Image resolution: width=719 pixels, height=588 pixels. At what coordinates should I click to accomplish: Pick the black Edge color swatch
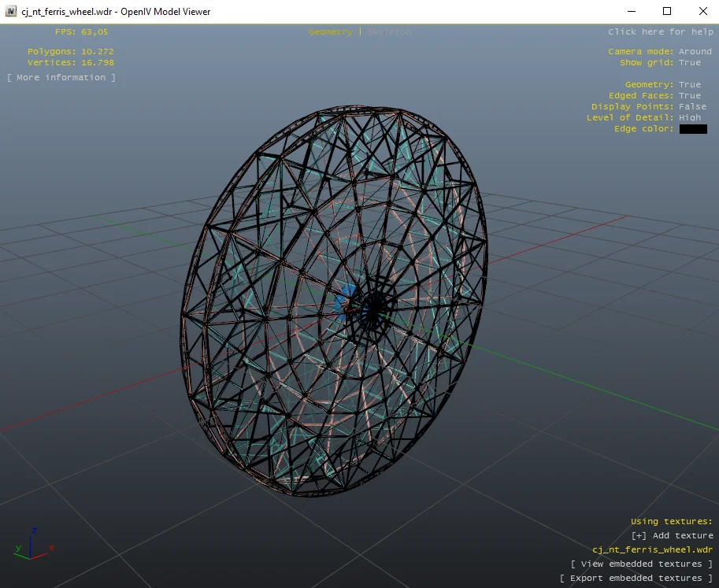point(693,129)
